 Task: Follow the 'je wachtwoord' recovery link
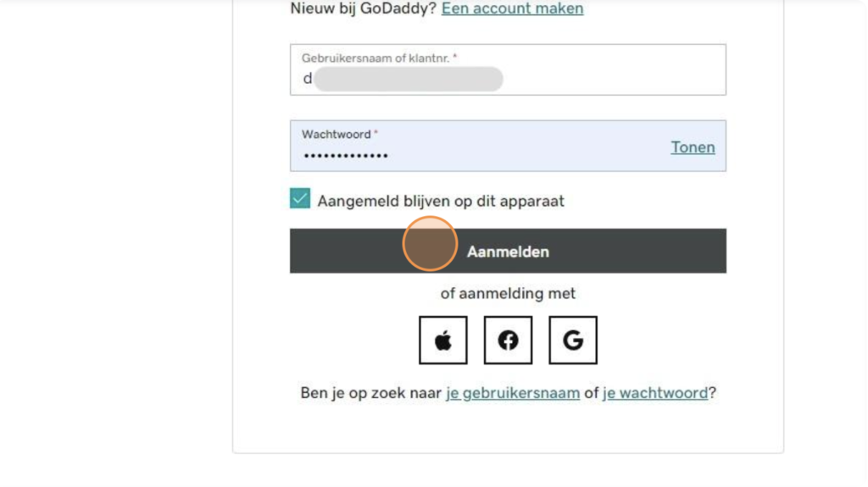[655, 393]
